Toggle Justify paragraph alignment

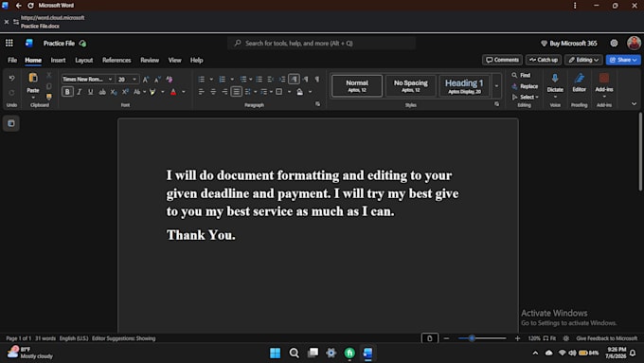click(236, 92)
